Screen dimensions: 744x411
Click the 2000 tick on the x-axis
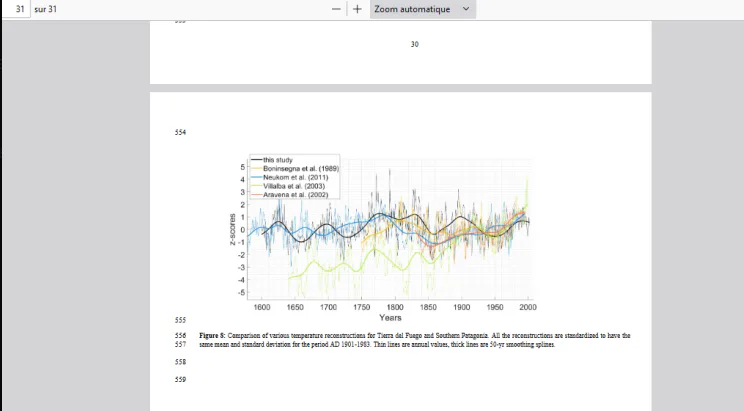[528, 307]
